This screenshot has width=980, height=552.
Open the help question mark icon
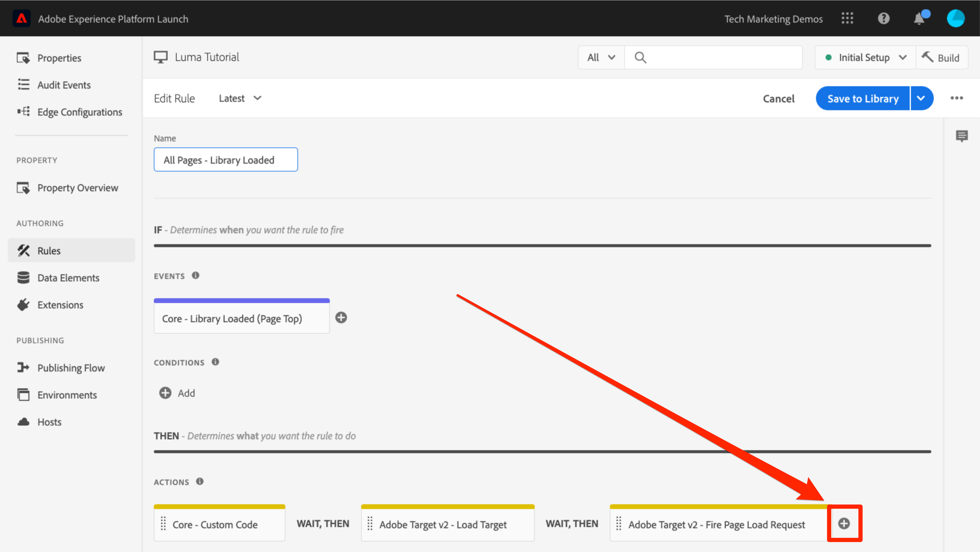[883, 19]
